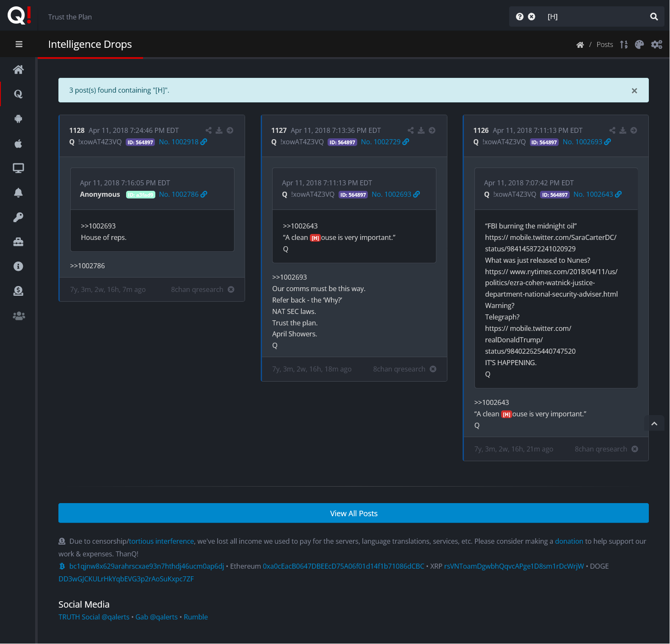Clear the search with the X icon

[x=532, y=17]
